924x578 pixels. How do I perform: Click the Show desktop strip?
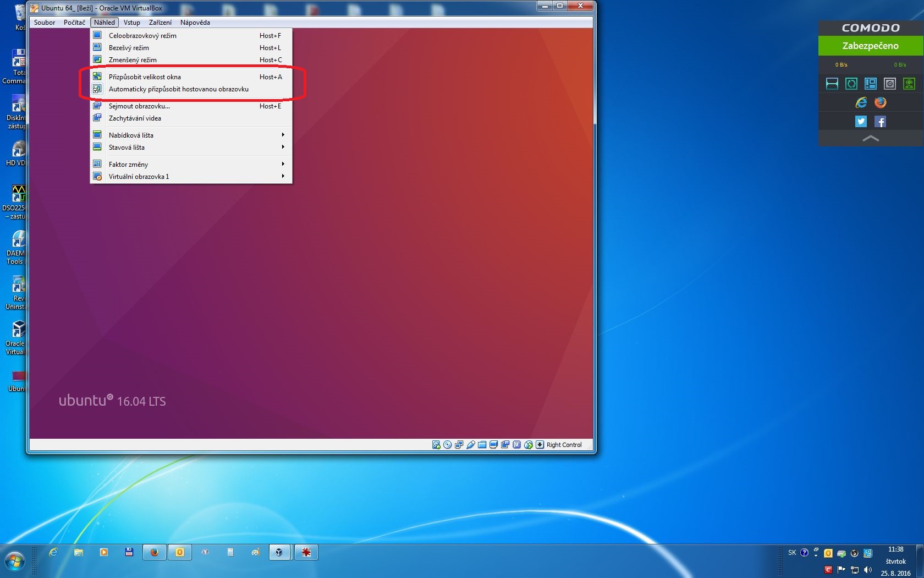pyautogui.click(x=920, y=561)
